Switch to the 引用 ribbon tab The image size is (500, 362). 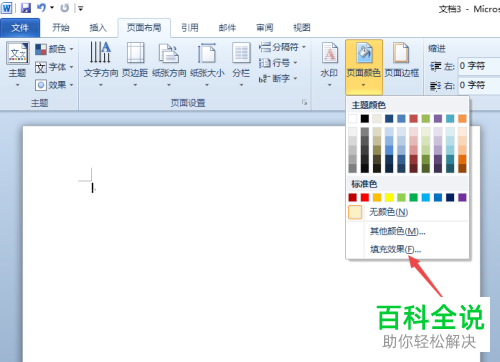pyautogui.click(x=190, y=28)
